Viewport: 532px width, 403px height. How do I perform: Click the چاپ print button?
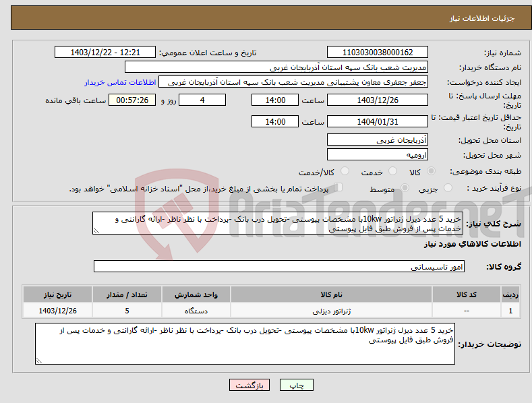click(x=296, y=385)
